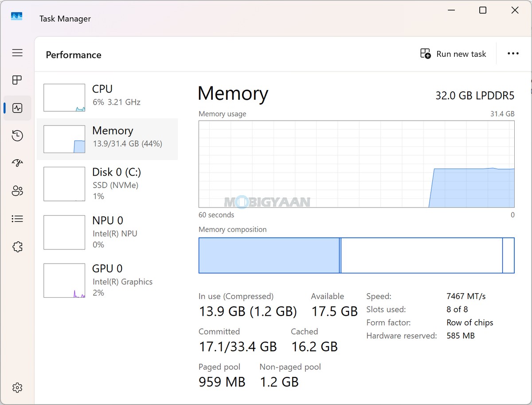Viewport: 532px width, 405px height.
Task: Click the Task Manager app icon in title bar
Action: pyautogui.click(x=17, y=16)
